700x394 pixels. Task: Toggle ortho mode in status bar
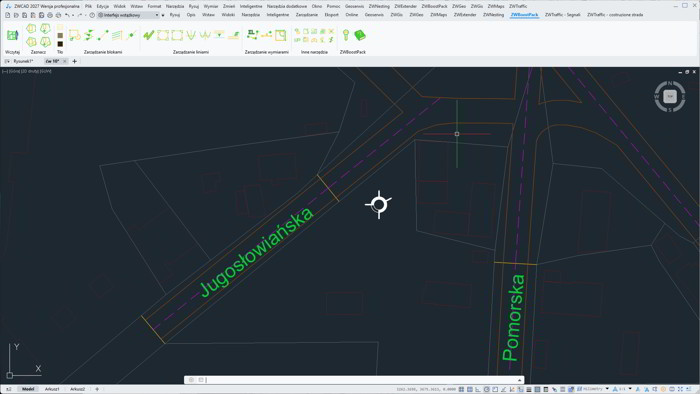point(478,389)
